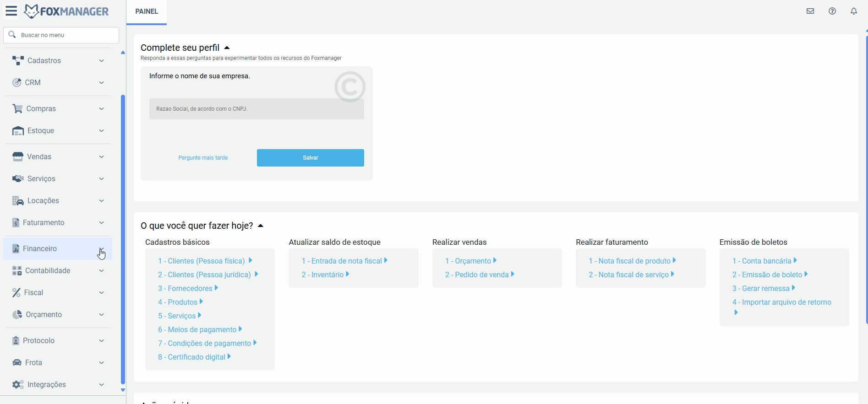Viewport: 868px width, 404px height.
Task: Expand the CRM menu chevron
Action: pos(102,82)
